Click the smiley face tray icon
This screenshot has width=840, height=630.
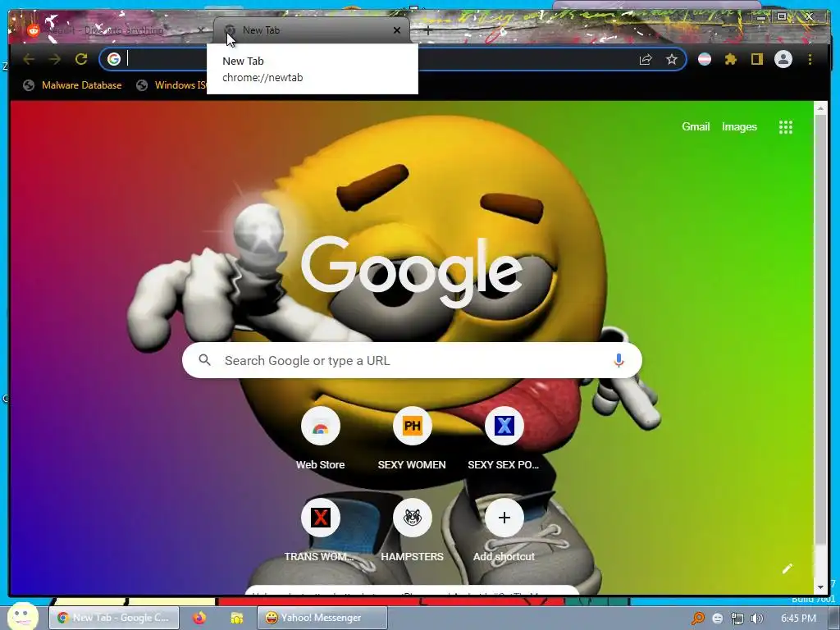pos(717,619)
